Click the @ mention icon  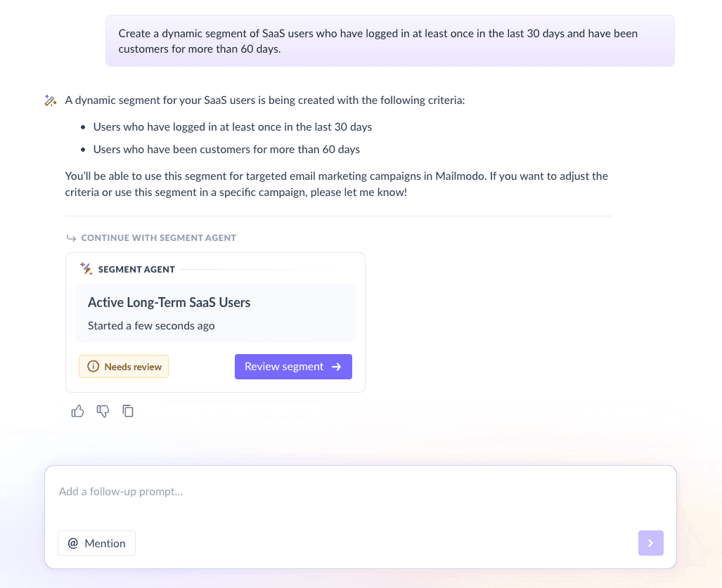click(73, 542)
